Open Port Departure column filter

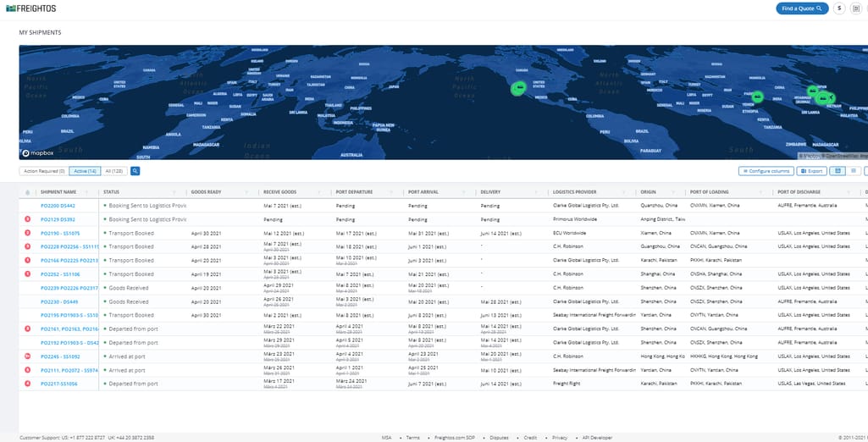pos(391,192)
